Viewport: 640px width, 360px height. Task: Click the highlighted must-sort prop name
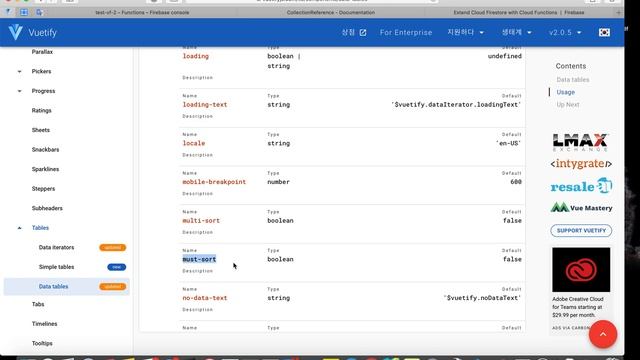click(x=199, y=259)
